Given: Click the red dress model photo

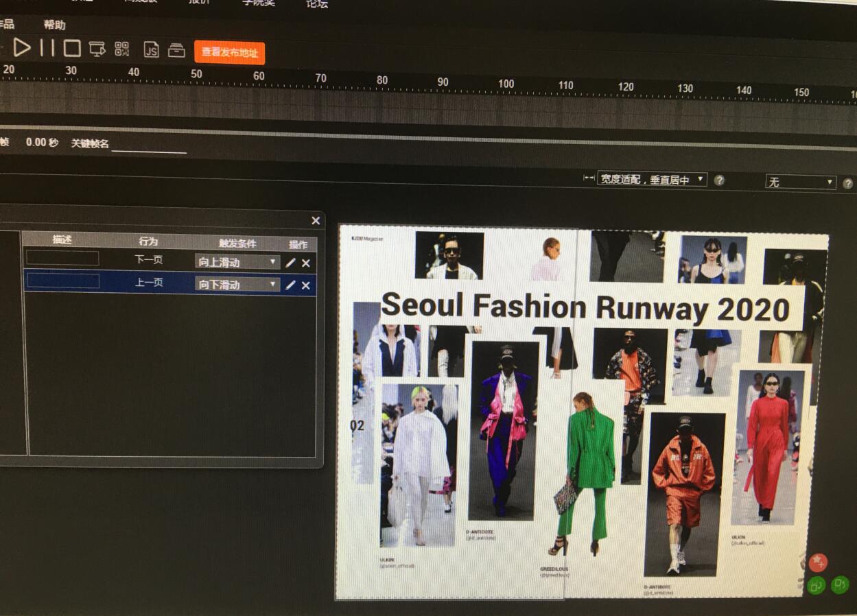Looking at the screenshot, I should tap(767, 448).
